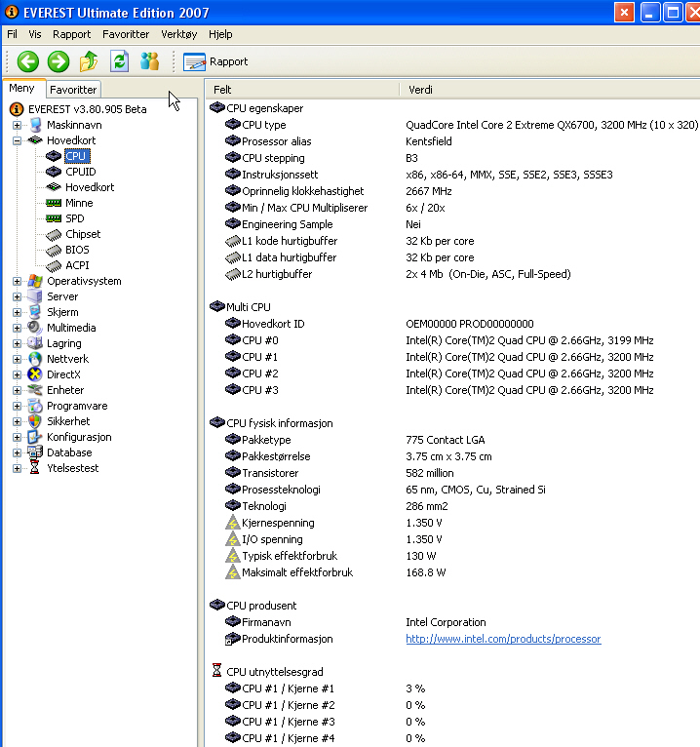The width and height of the screenshot is (700, 747).
Task: Open the Fil menu
Action: 12,34
